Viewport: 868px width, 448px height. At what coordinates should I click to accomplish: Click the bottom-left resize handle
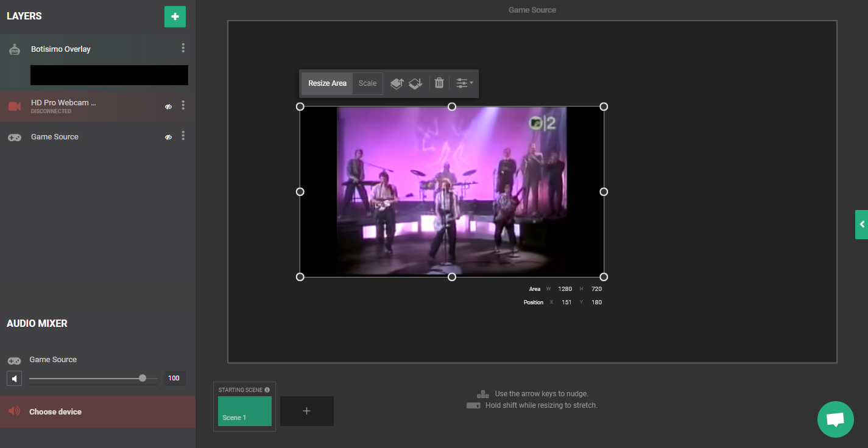click(x=300, y=277)
